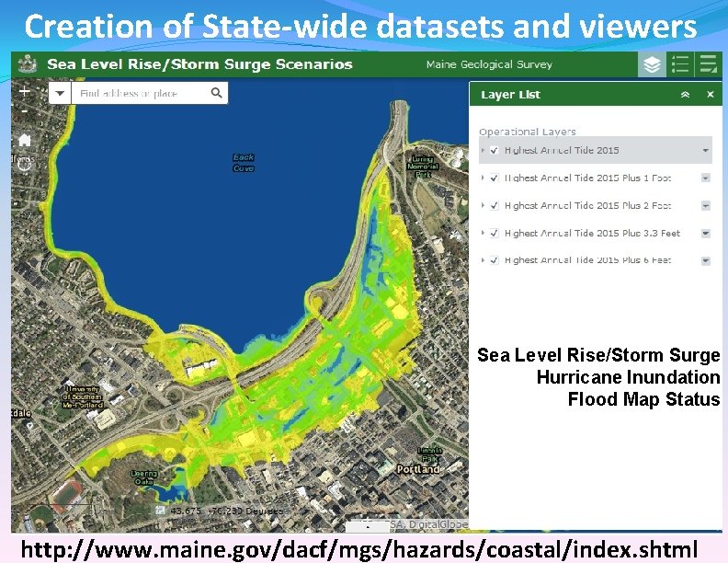Click the Maine Geological Survey subtitle
This screenshot has width=728, height=563.
pos(489,64)
